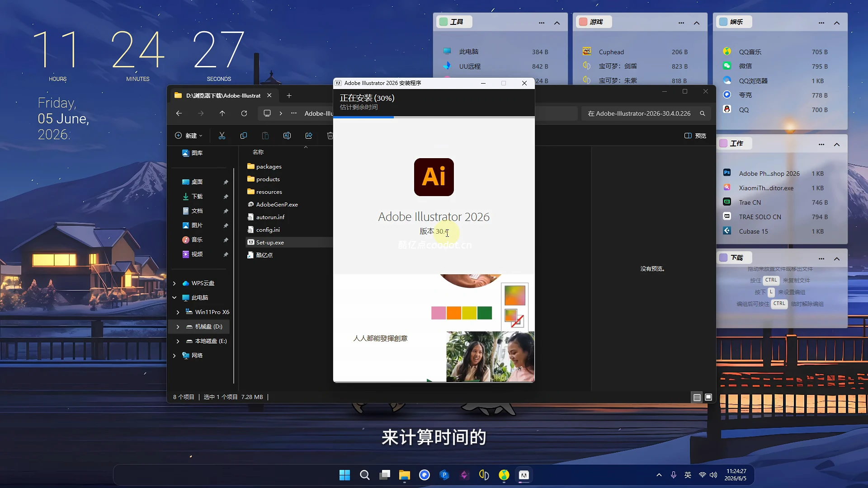Open the Windows Start menu
This screenshot has width=868, height=488.
point(344,475)
